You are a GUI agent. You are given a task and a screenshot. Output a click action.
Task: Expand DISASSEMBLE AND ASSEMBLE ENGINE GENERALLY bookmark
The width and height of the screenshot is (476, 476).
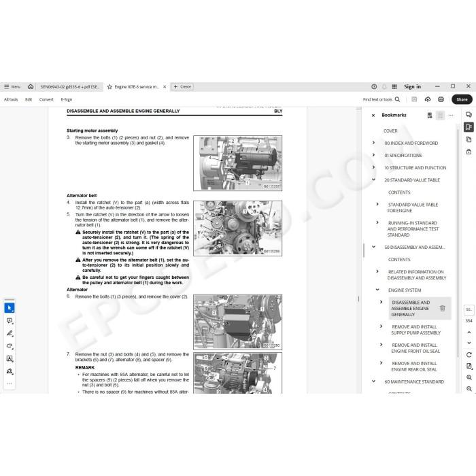pyautogui.click(x=381, y=302)
